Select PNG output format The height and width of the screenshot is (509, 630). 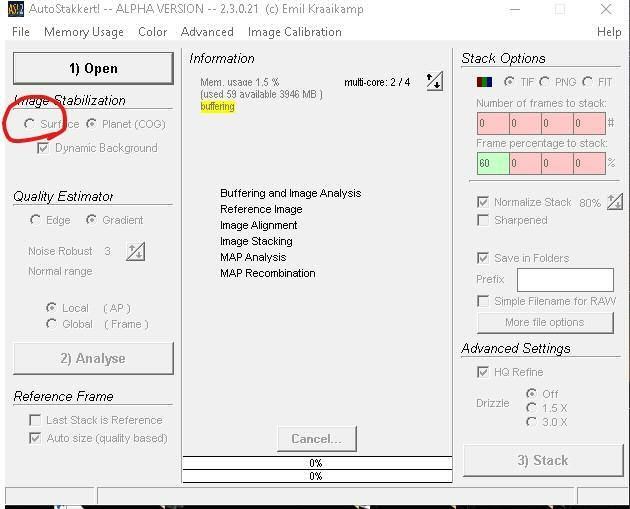pos(544,82)
